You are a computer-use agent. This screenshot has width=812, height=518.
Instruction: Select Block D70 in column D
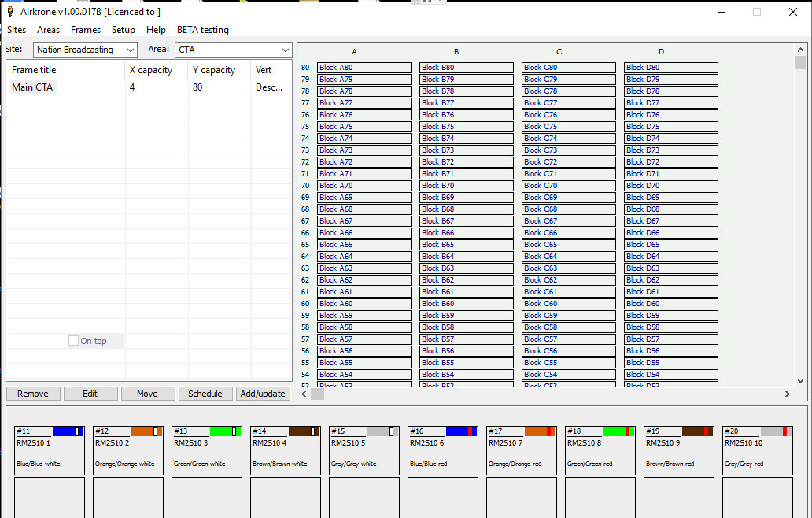click(x=670, y=186)
